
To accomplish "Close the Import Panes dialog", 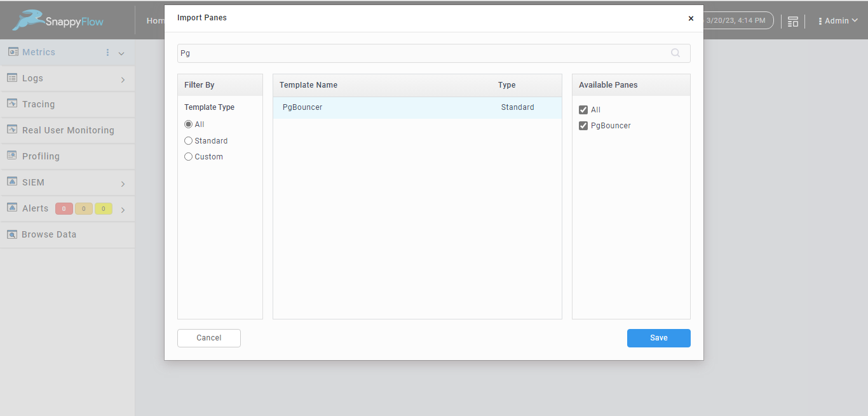I will [691, 18].
